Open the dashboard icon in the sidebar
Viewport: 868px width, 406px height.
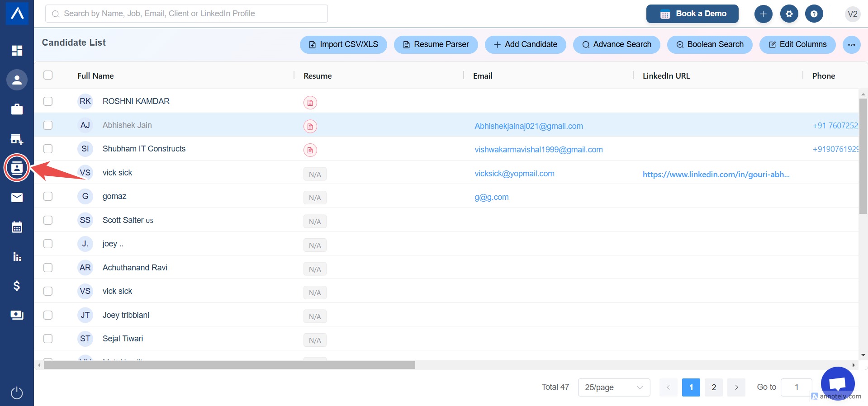(x=17, y=51)
